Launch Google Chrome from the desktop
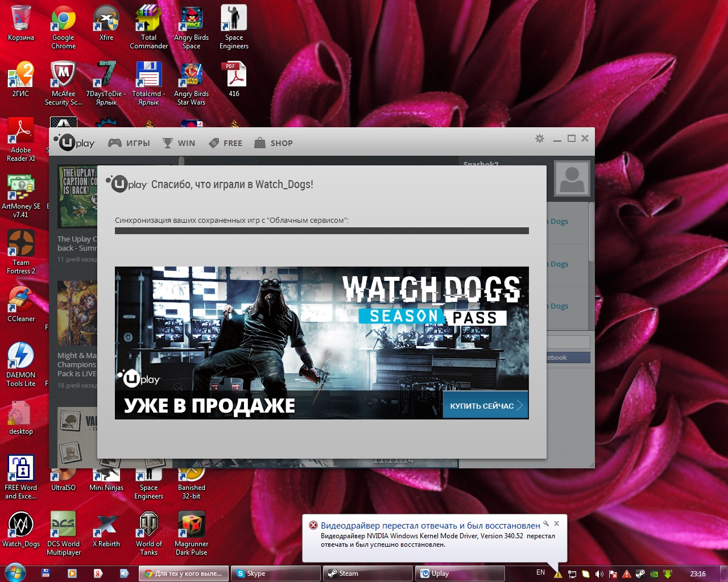 pyautogui.click(x=63, y=27)
